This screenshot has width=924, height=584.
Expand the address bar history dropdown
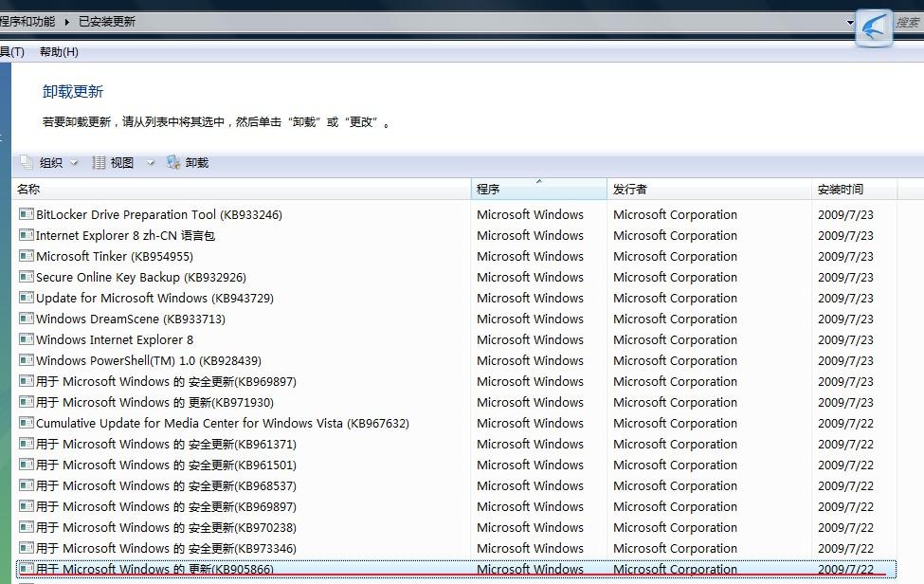point(850,23)
